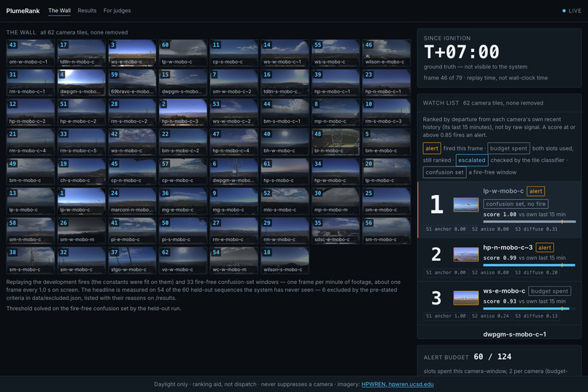Open camera tile sdsc-e-mobo-c numbered 35
This screenshot has height=392, width=588.
pyautogui.click(x=336, y=231)
